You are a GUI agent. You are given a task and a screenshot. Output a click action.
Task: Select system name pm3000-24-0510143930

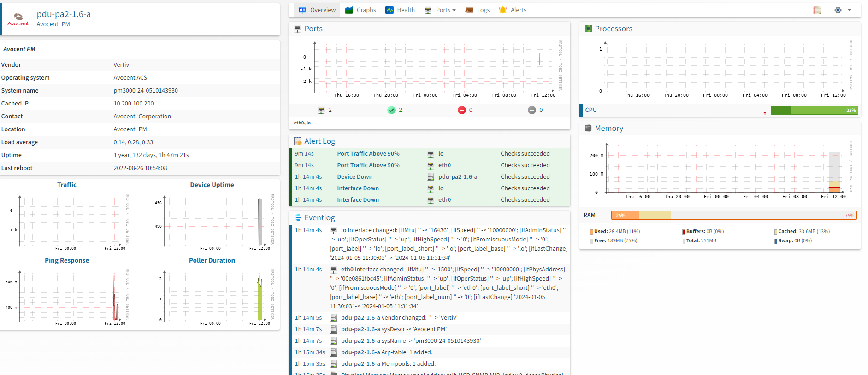click(146, 91)
